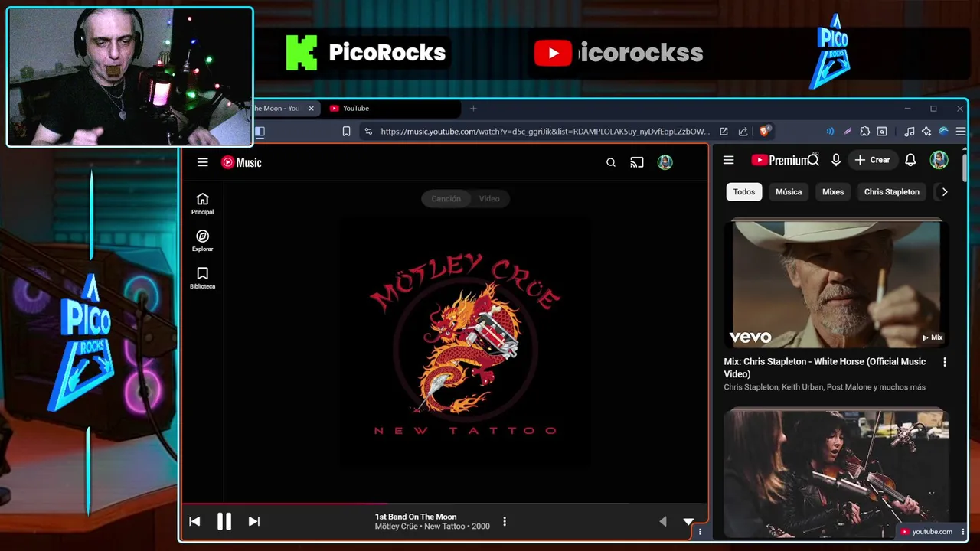Select the Chris Stapleton filter chip

[891, 192]
